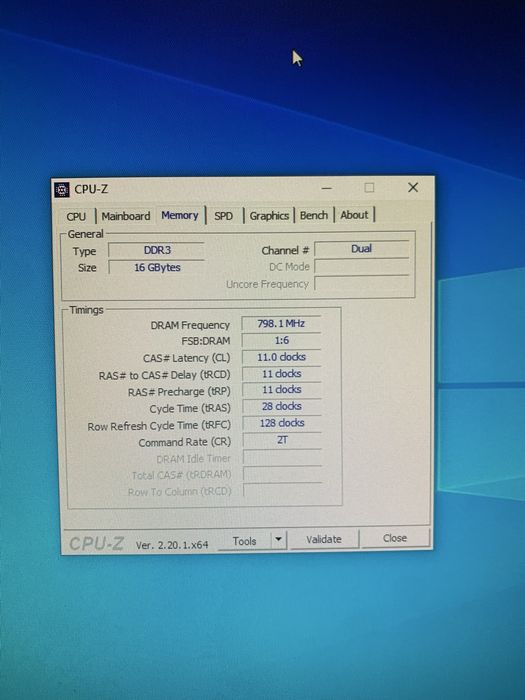Click the Cycle Time (tRAS) label
Screen dimensions: 525x700
coord(190,409)
